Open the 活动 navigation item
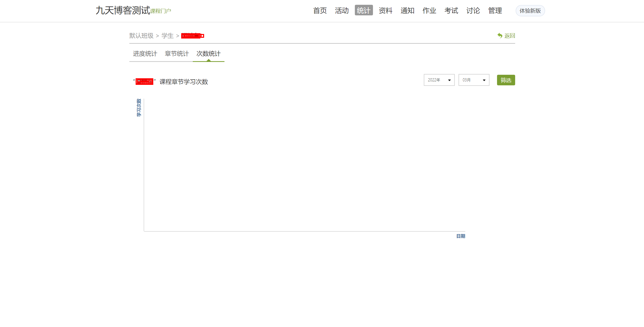 coord(342,10)
